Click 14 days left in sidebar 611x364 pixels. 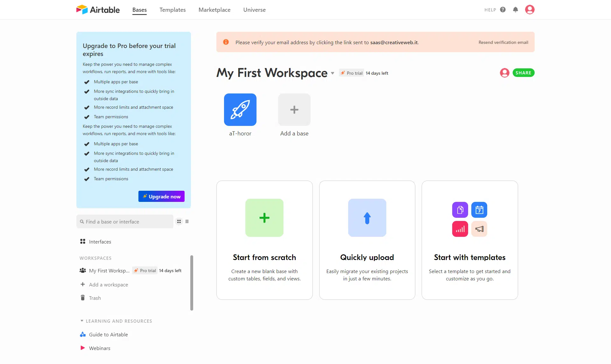point(170,271)
